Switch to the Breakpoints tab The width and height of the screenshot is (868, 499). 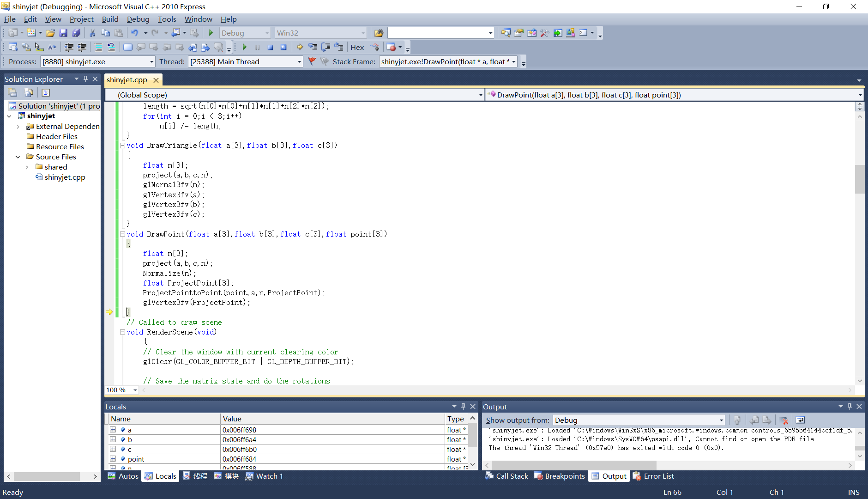(x=560, y=476)
